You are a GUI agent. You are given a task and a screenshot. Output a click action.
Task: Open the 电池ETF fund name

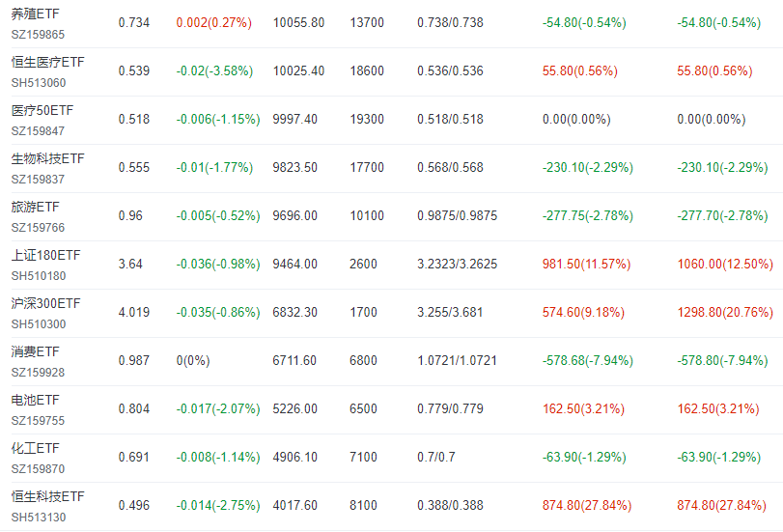[35, 400]
